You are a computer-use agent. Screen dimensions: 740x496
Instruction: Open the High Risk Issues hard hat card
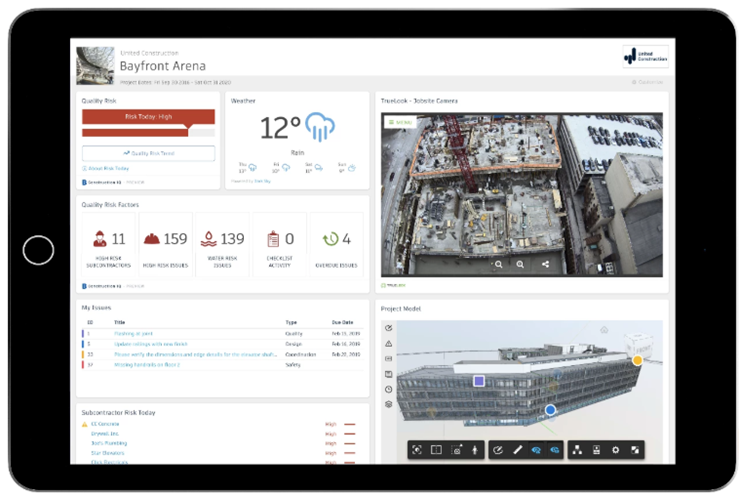point(166,244)
